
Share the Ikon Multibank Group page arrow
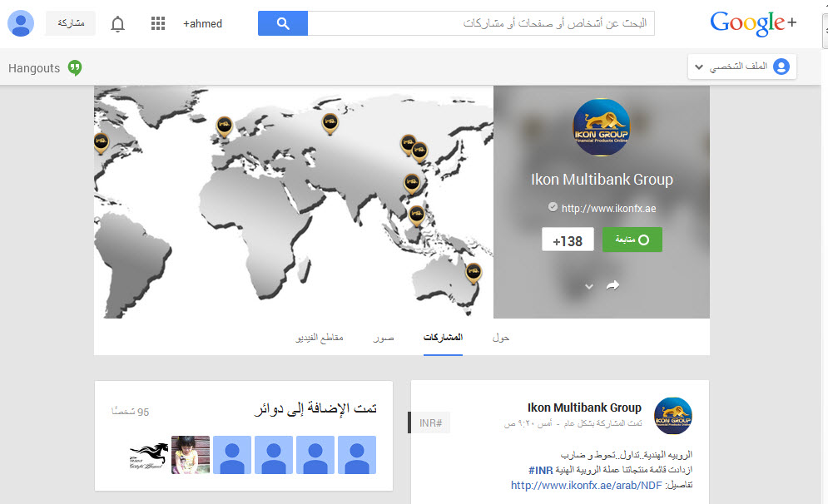click(612, 285)
